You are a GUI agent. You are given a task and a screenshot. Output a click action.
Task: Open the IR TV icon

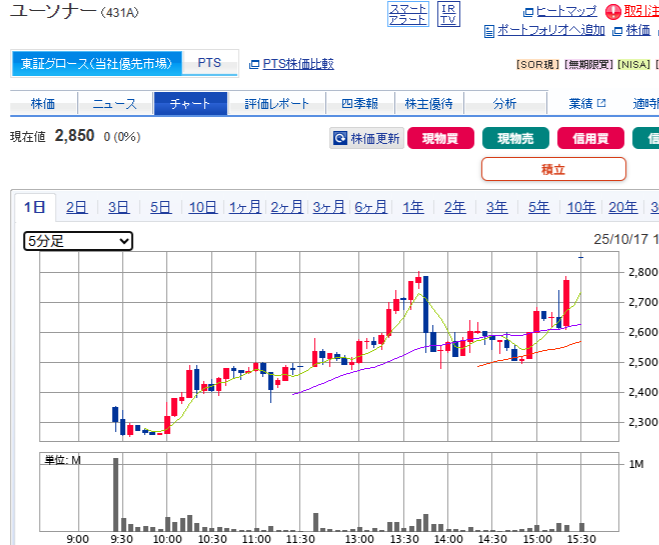pos(448,13)
